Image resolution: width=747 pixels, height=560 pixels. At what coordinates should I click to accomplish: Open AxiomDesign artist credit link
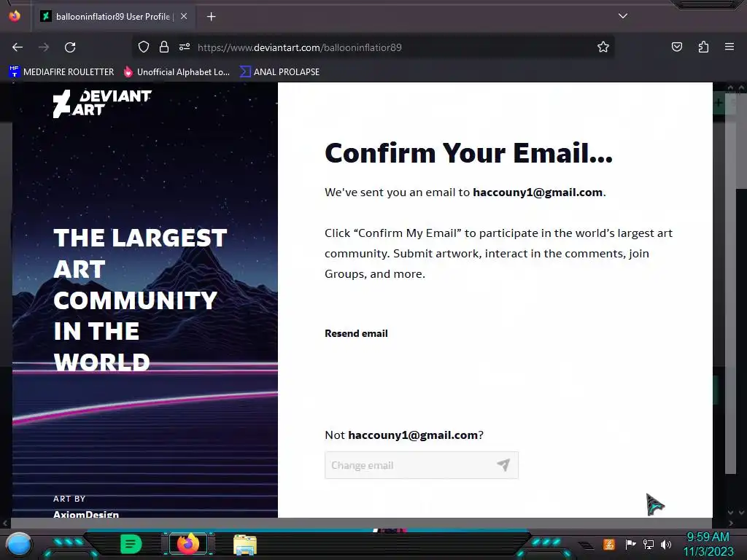pos(86,514)
